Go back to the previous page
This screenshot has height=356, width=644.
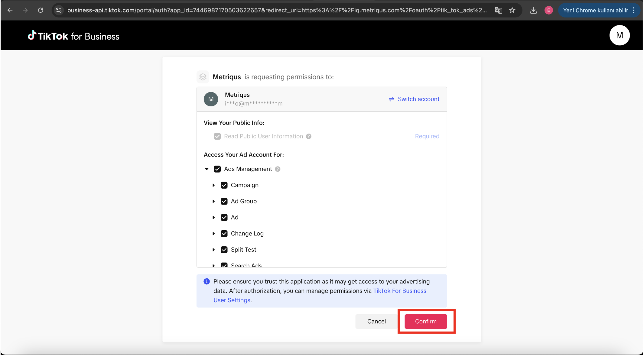pos(10,10)
